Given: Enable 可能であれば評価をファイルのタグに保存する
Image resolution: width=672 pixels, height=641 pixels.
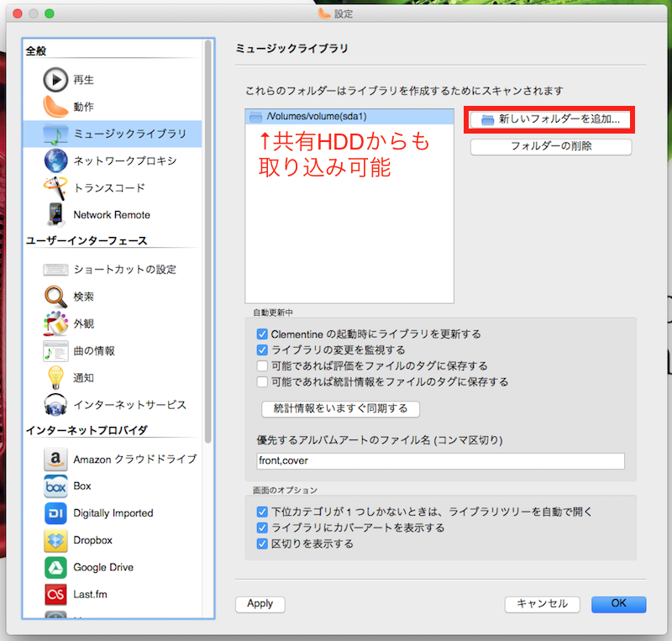Looking at the screenshot, I should [x=262, y=365].
